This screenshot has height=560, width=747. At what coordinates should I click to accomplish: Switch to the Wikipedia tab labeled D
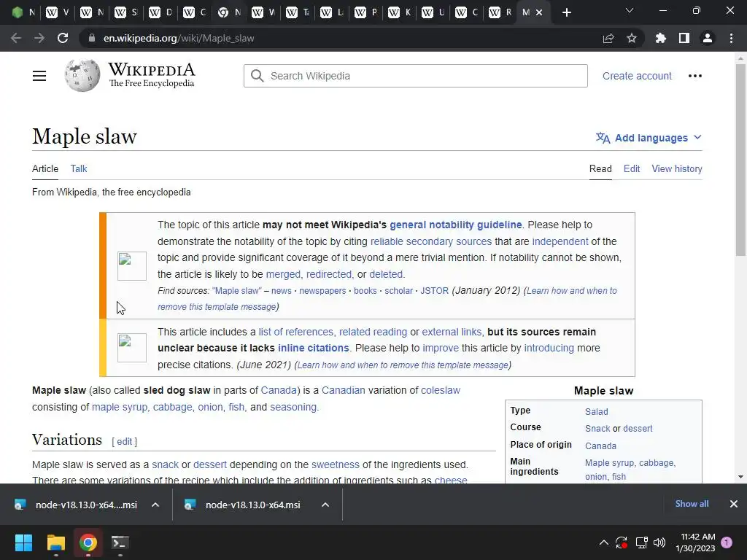tap(161, 12)
